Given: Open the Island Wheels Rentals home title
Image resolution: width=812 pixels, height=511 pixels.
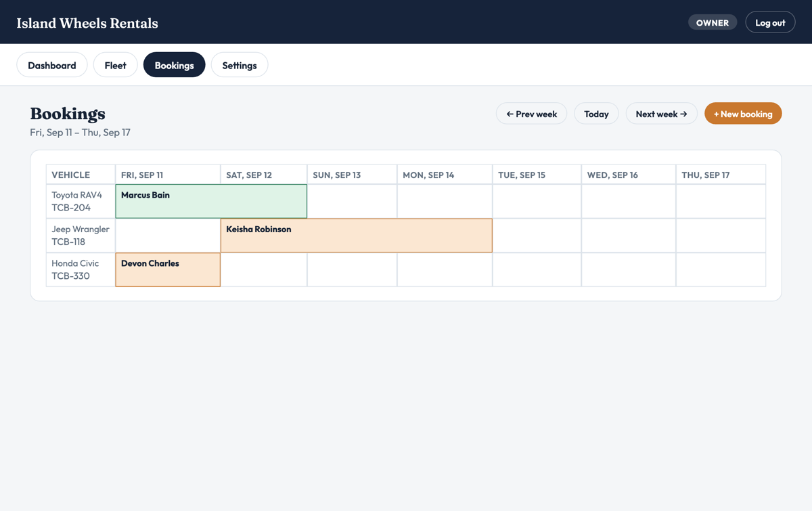Looking at the screenshot, I should pyautogui.click(x=87, y=23).
